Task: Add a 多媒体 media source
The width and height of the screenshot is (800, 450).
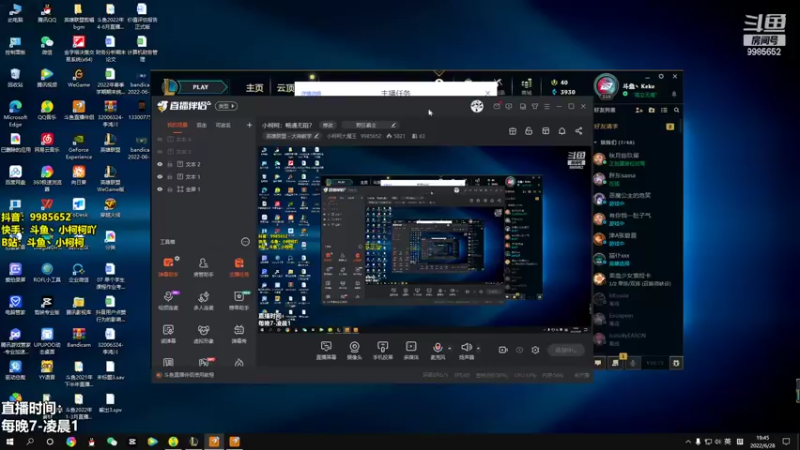Action: pyautogui.click(x=411, y=350)
